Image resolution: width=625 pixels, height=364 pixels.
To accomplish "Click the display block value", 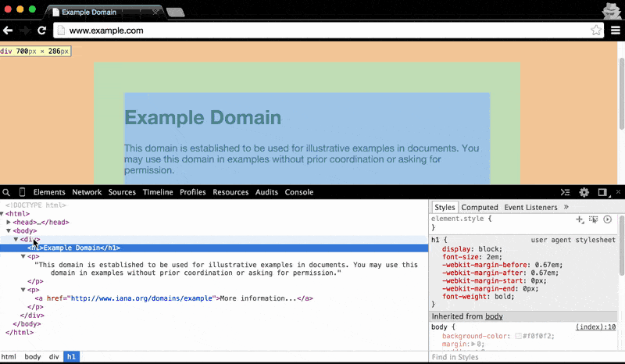I will [489, 249].
